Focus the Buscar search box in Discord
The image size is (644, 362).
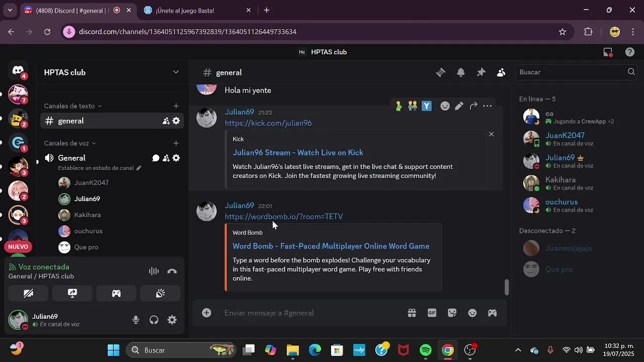(x=576, y=72)
